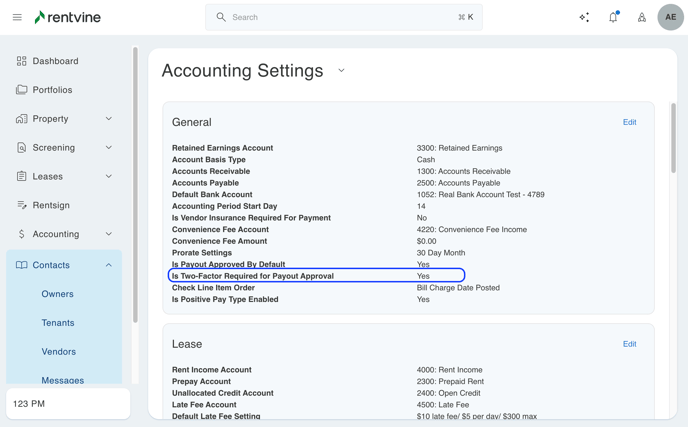
Task: Click the user avatar AE
Action: click(x=670, y=17)
